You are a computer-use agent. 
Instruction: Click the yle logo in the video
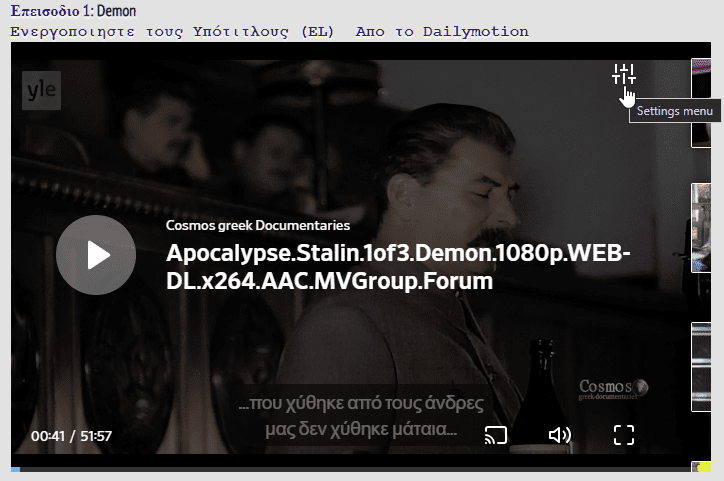click(x=42, y=90)
